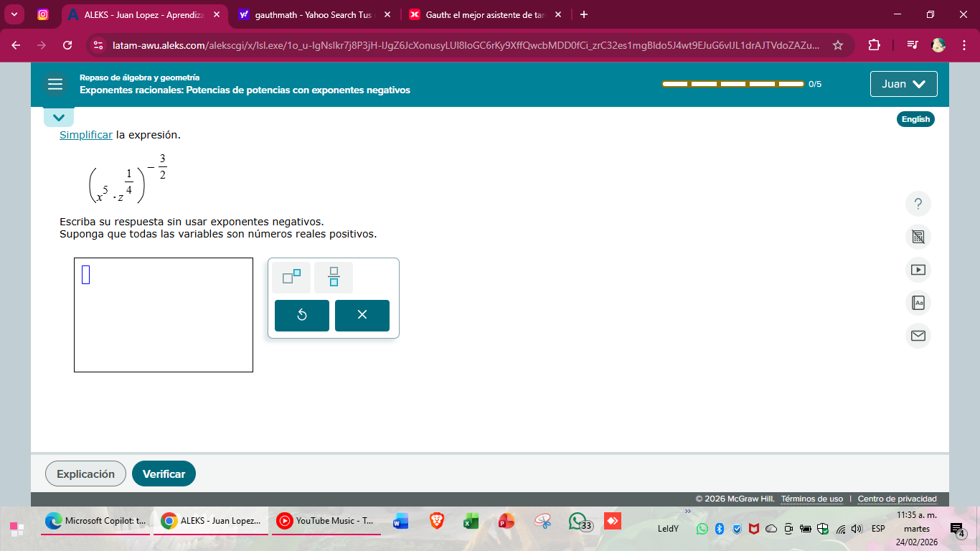Viewport: 980px width, 551px height.
Task: Expand the Juan user dropdown
Action: pos(903,84)
